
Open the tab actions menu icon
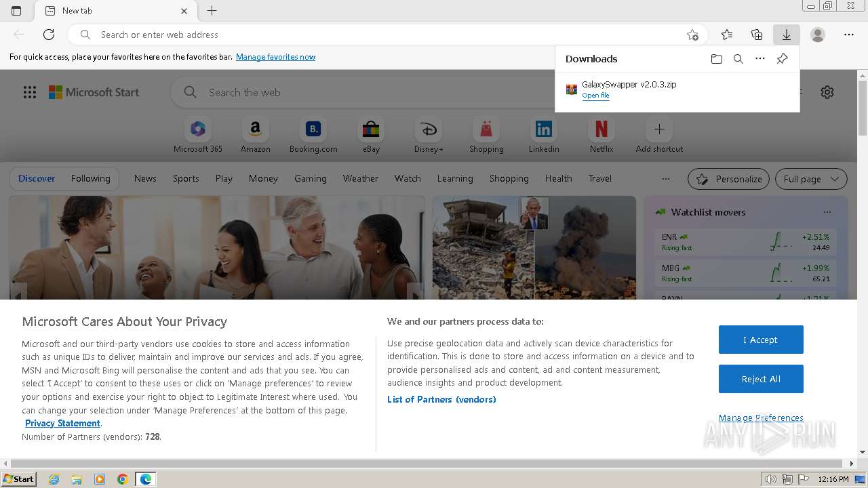[16, 11]
